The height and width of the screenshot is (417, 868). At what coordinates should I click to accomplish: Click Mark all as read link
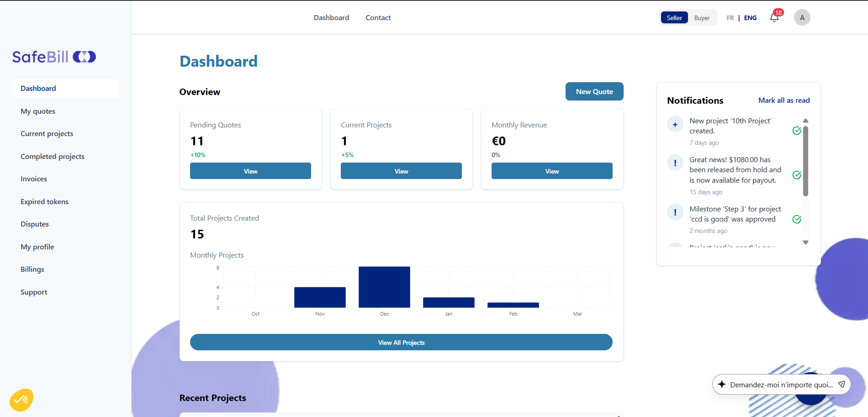click(x=784, y=100)
